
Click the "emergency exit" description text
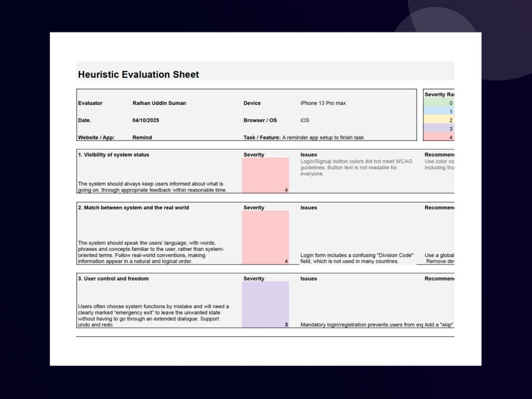click(x=153, y=315)
